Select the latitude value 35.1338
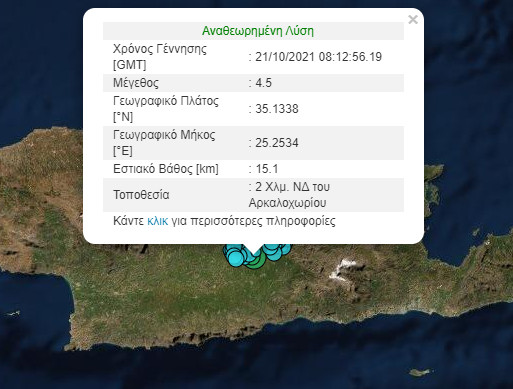 click(x=277, y=109)
